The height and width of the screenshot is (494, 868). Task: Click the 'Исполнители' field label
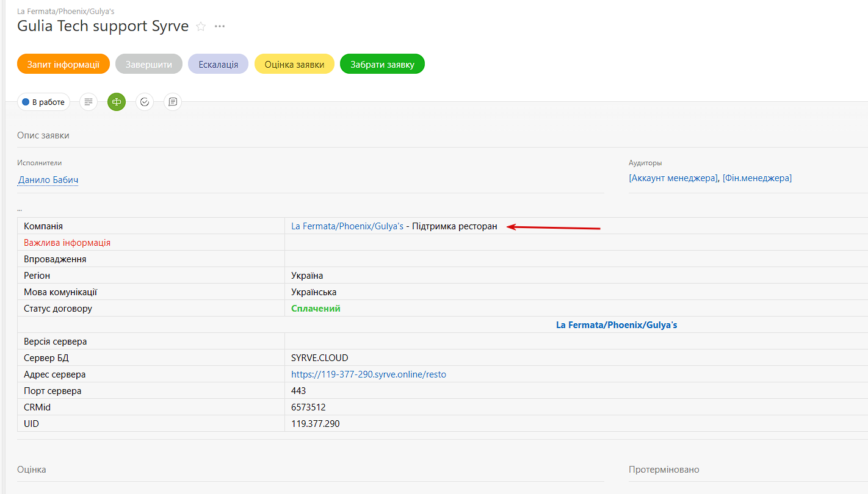tap(40, 163)
